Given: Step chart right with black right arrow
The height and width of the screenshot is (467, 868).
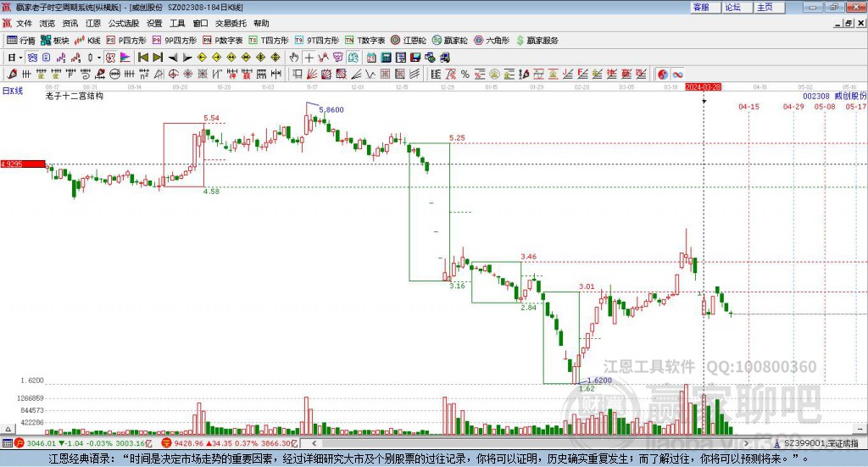Looking at the screenshot, I should click(187, 58).
